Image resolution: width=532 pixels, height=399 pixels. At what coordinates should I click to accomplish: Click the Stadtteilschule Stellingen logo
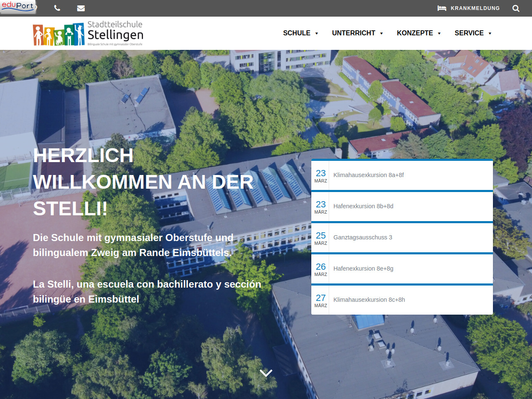[x=88, y=33]
